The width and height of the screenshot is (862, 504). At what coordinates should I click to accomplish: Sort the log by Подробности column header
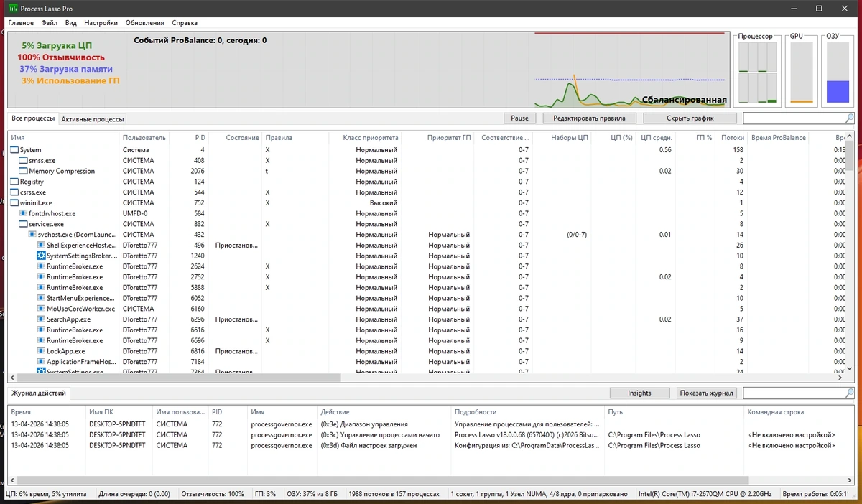(x=528, y=412)
